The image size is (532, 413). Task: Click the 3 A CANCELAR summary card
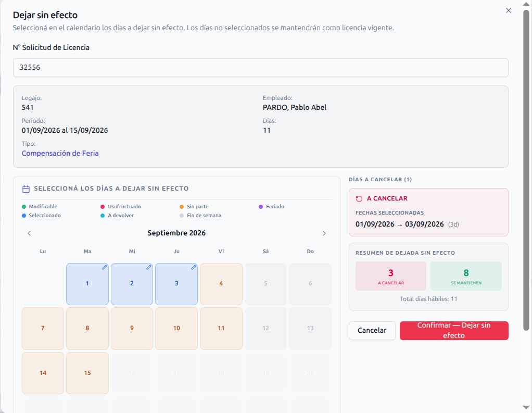[391, 276]
